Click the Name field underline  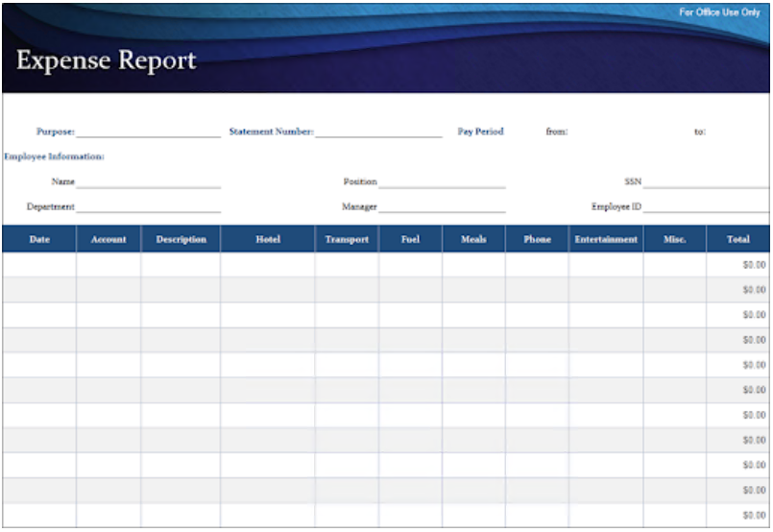(148, 181)
